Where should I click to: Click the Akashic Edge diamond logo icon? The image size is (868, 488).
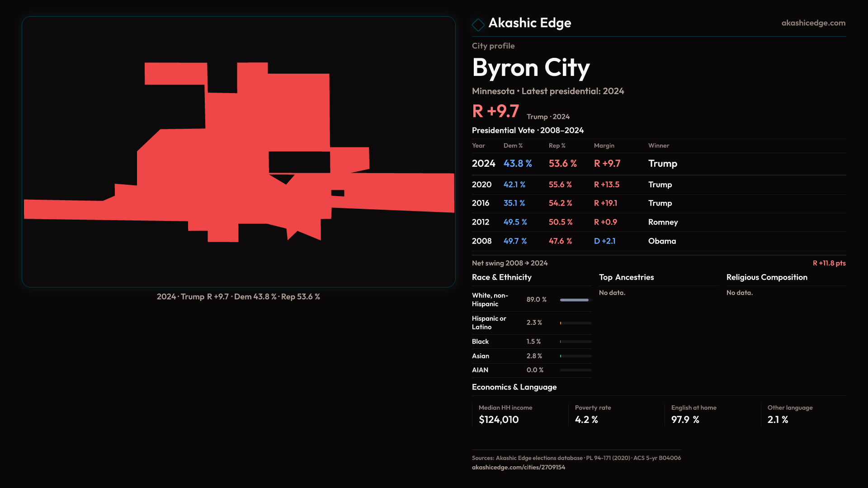click(x=478, y=24)
